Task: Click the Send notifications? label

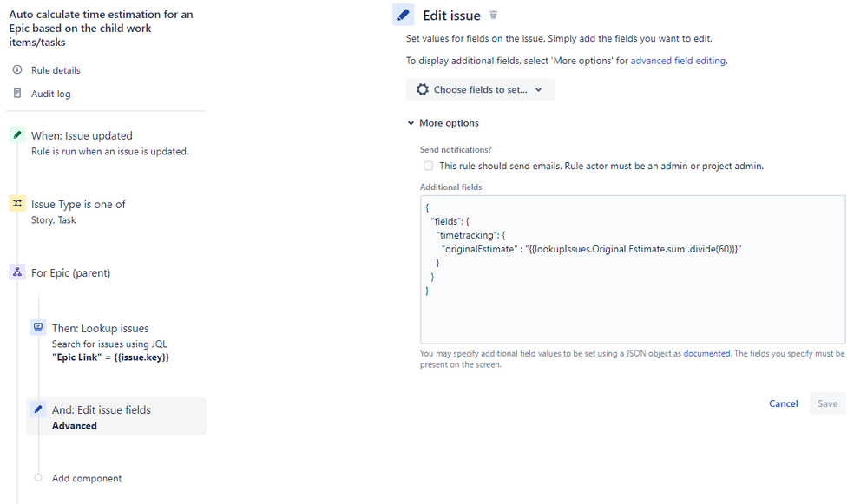Action: coord(456,150)
